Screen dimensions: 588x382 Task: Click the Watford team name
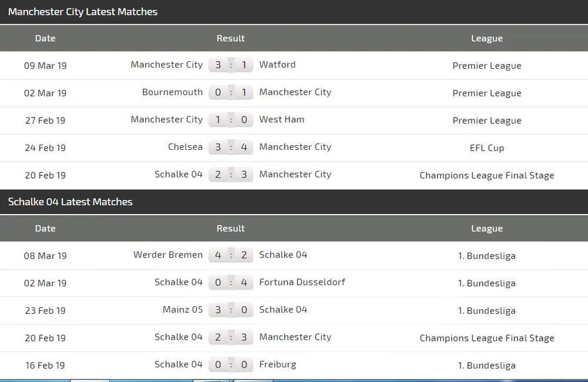[278, 65]
